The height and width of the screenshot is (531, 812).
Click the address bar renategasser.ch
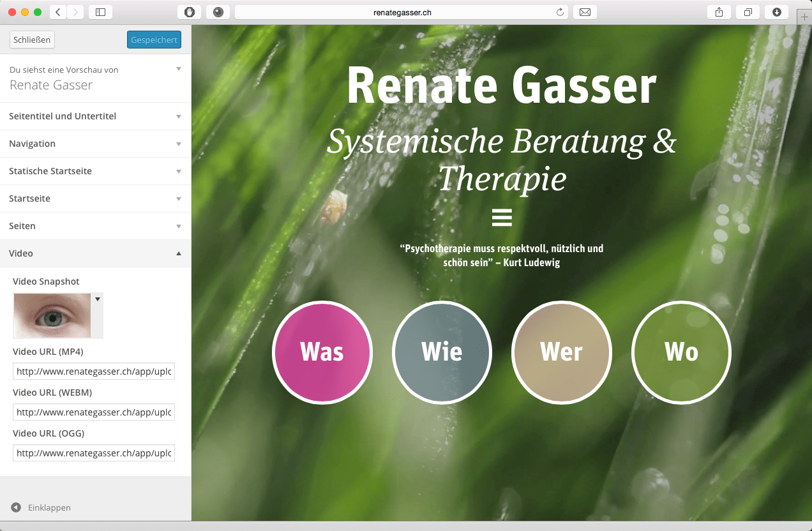[403, 12]
